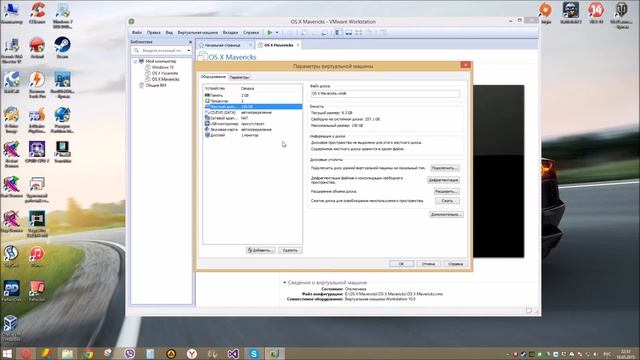
Task: Click the Удалить hardware button
Action: coord(290,250)
